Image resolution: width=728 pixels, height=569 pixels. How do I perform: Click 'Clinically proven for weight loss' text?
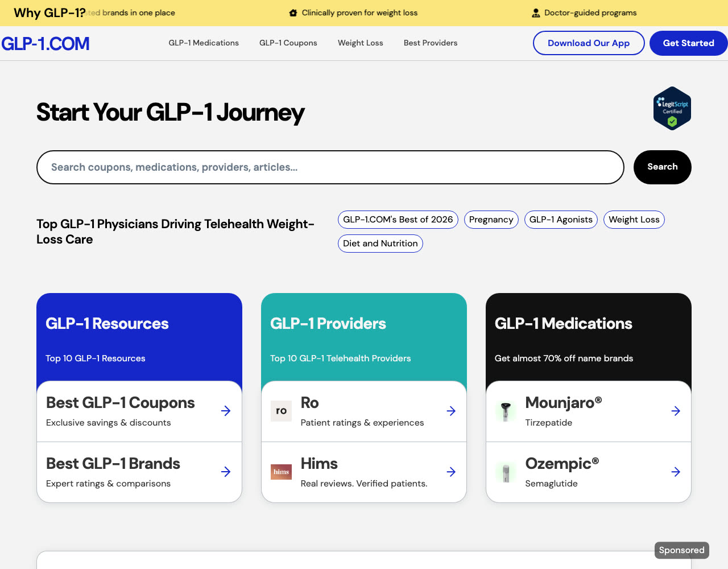pos(359,13)
